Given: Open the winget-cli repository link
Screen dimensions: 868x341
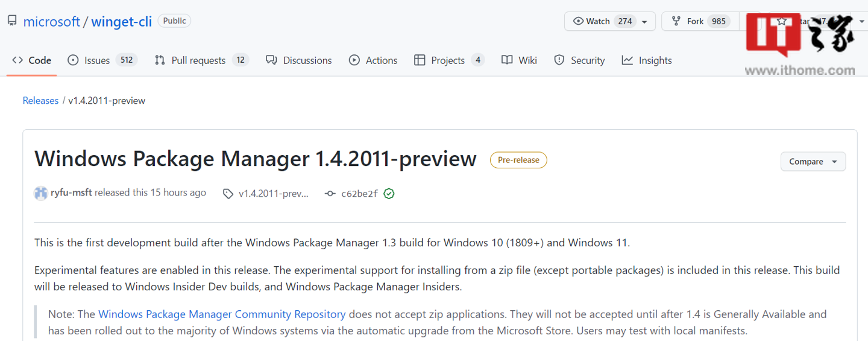Looking at the screenshot, I should [121, 22].
